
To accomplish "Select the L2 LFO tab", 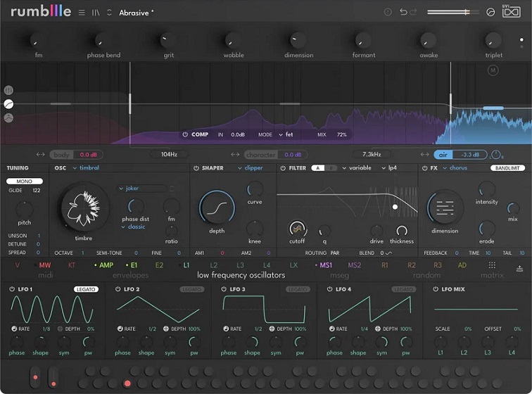I will coord(213,265).
